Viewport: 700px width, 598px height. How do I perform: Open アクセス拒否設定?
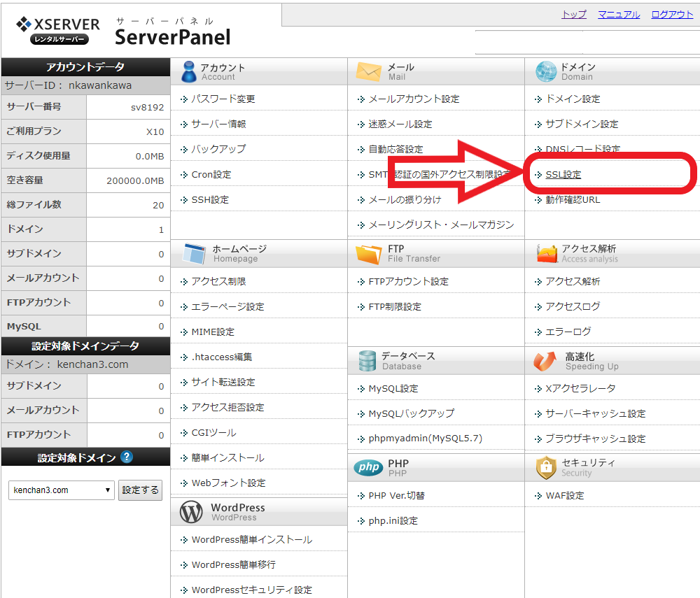[227, 408]
